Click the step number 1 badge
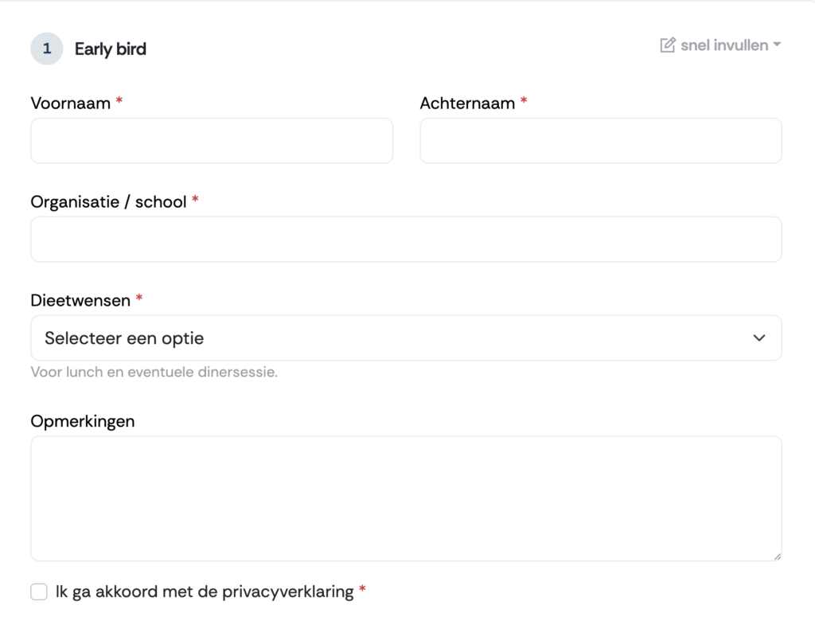 (47, 49)
